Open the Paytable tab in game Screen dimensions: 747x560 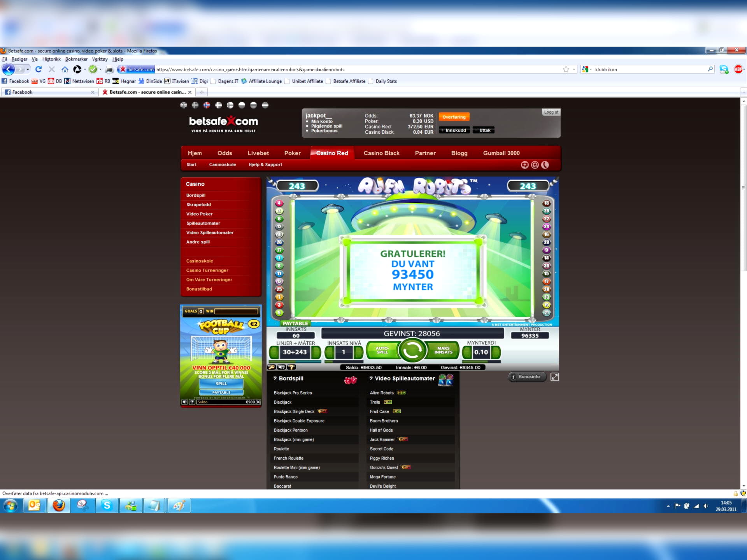295,324
